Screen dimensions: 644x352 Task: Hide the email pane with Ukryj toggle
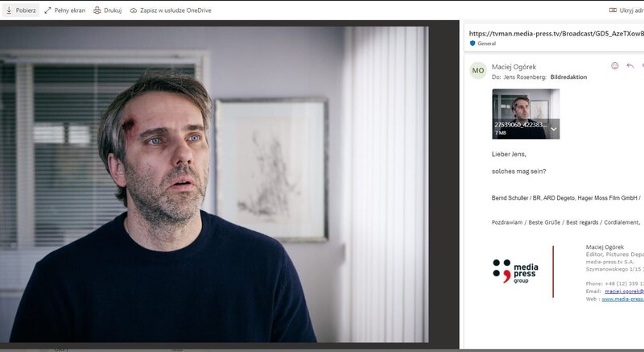coord(626,10)
